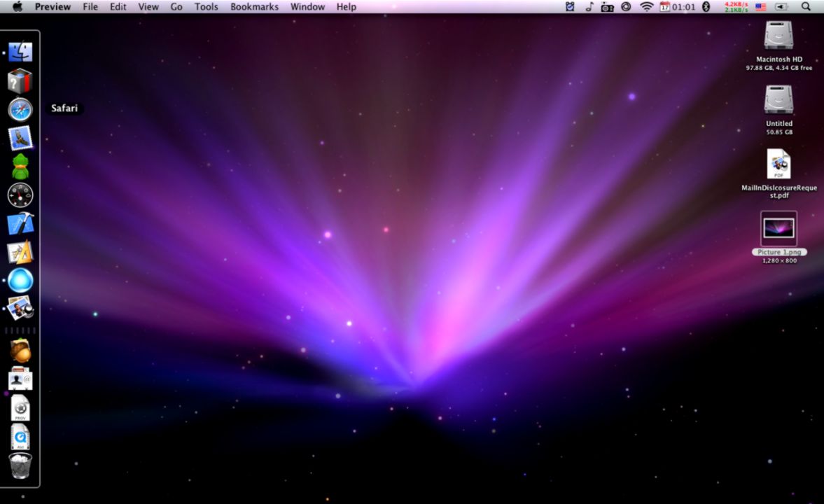The width and height of the screenshot is (824, 504).
Task: Open Address Book from the Dock
Action: (20, 379)
